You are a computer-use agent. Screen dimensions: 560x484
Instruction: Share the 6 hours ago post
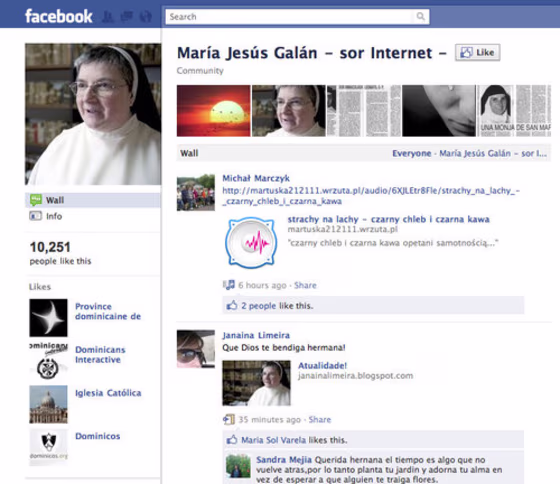coord(305,285)
